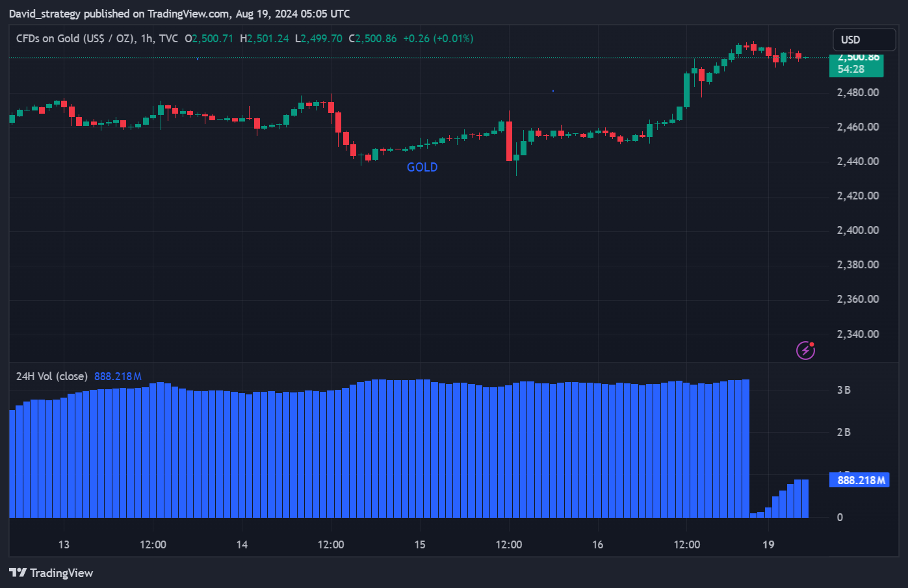
Task: Click the low value L2,499.70
Action: [318, 38]
